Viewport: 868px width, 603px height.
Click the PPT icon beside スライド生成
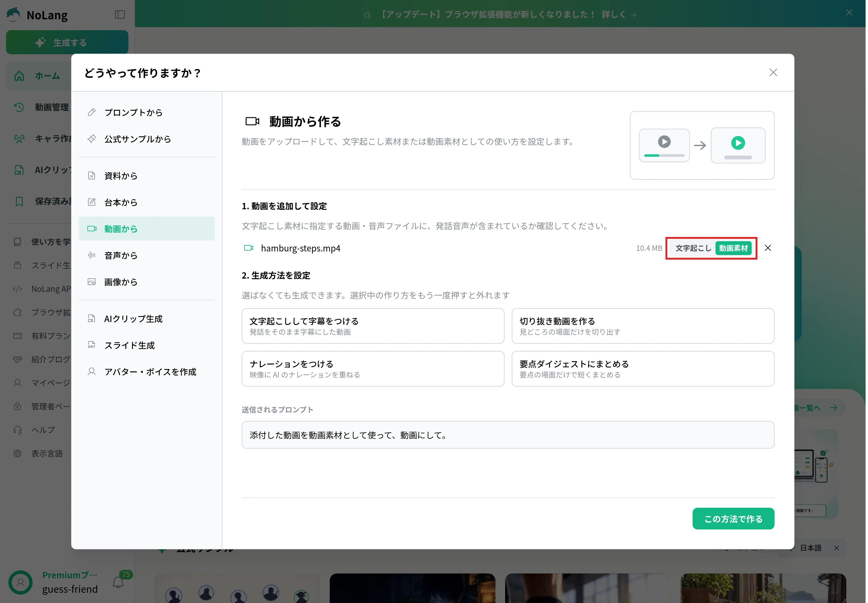[x=91, y=345]
